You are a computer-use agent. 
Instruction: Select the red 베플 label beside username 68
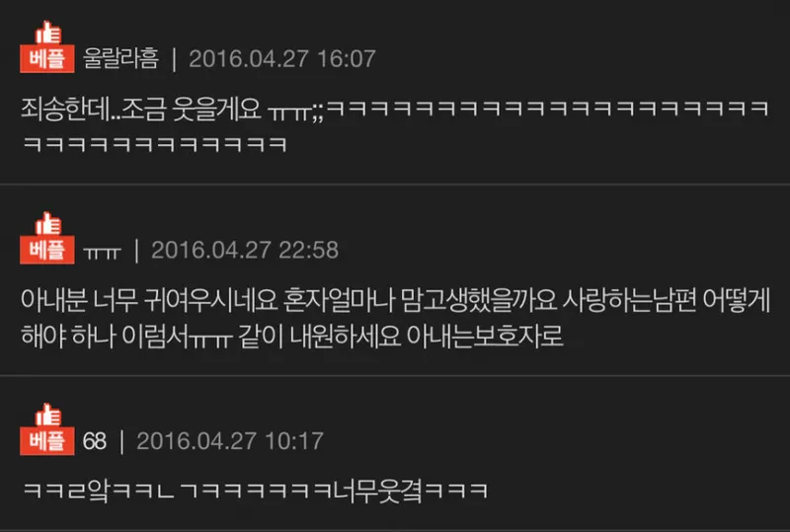[47, 441]
